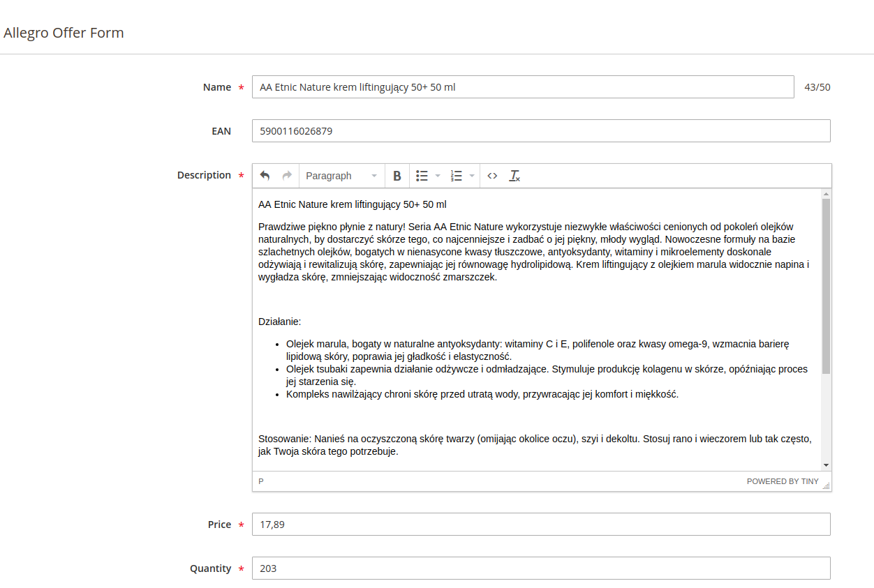Clear formatting of selected text
This screenshot has width=874, height=588.
pos(514,176)
